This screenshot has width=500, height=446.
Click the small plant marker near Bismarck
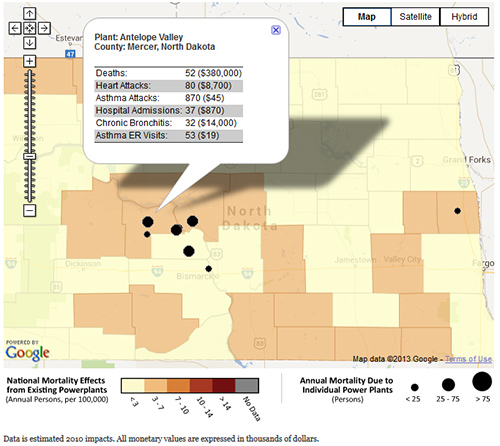click(x=209, y=269)
